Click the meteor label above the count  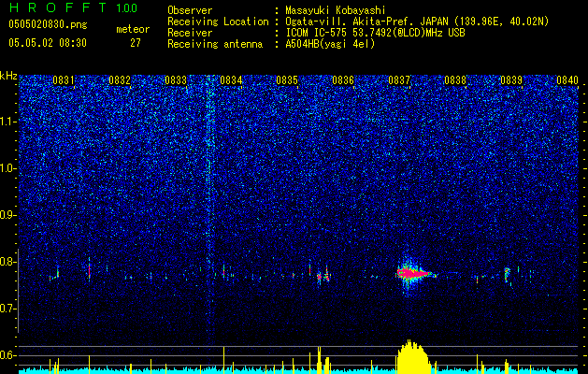(x=133, y=29)
